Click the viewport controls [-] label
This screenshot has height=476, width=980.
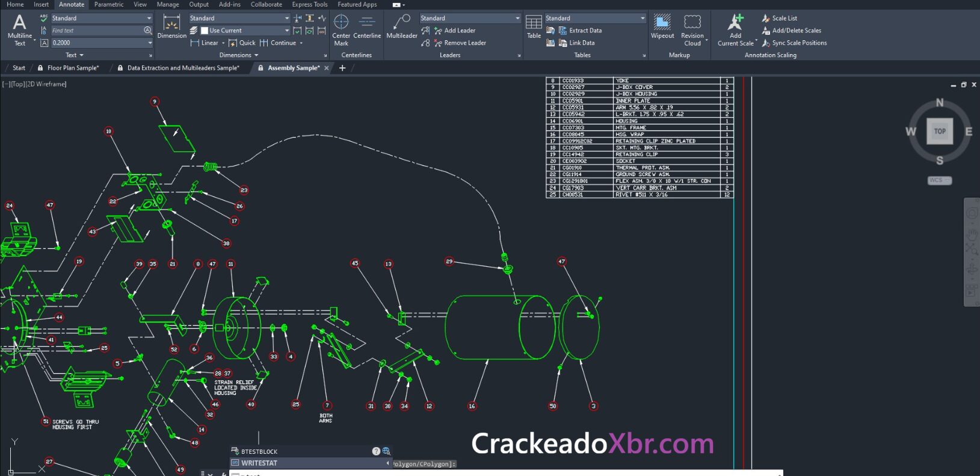pyautogui.click(x=5, y=84)
